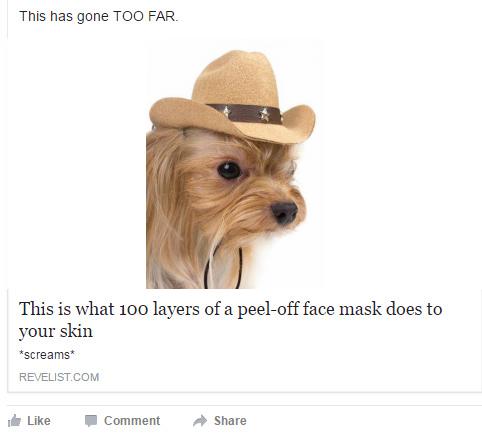Click the curved arrow Share icon

point(200,421)
